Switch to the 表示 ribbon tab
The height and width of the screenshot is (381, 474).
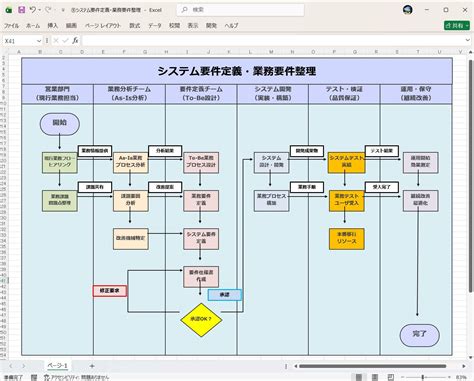click(x=193, y=26)
